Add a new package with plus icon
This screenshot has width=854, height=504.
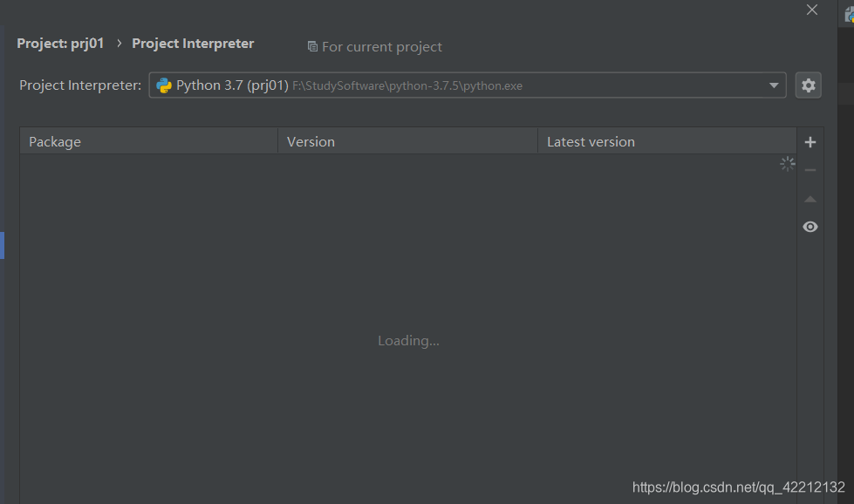pyautogui.click(x=810, y=142)
